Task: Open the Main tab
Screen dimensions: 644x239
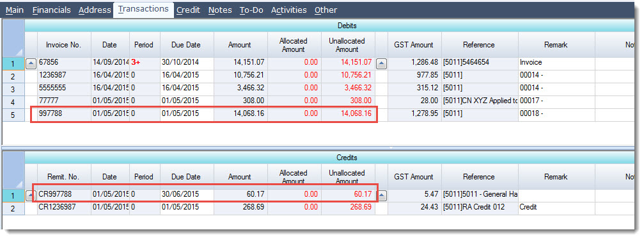Action: click(x=15, y=10)
